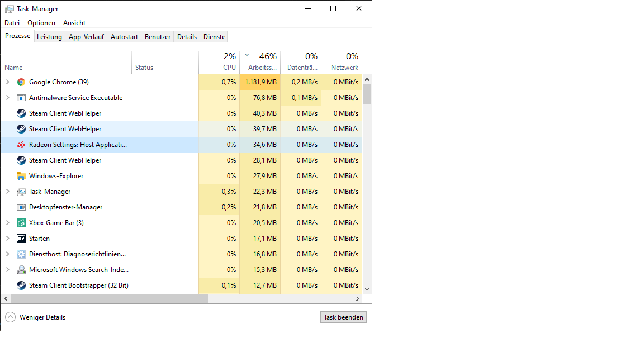The image size is (644, 362).
Task: Click the horizontal scrollbar left arrow
Action: [6, 299]
